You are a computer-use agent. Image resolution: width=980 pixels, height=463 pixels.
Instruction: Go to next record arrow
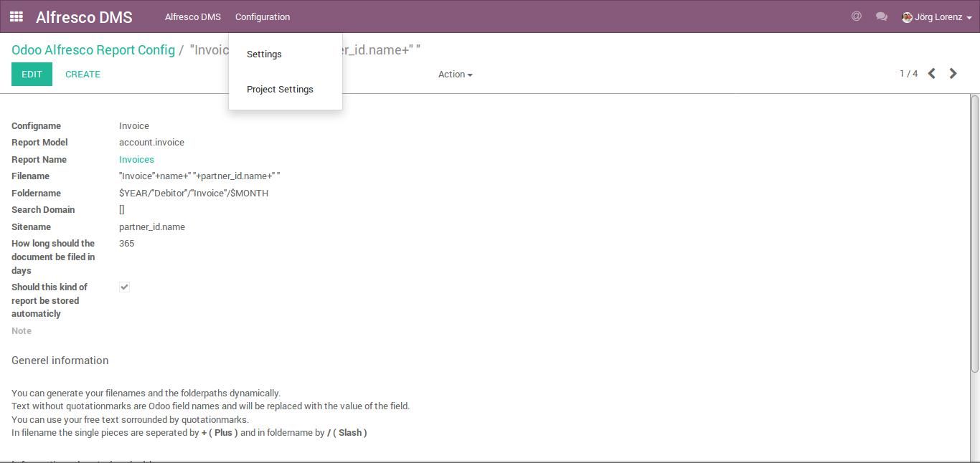click(x=953, y=74)
